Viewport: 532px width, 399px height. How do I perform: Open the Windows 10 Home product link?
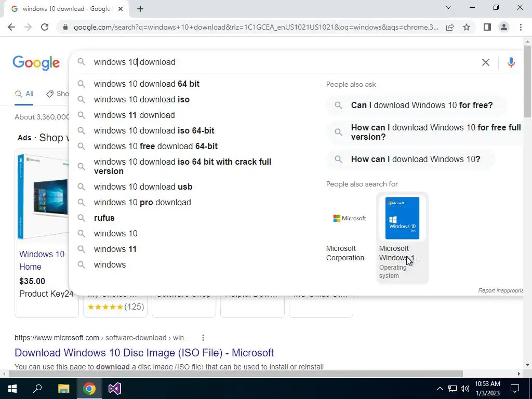pyautogui.click(x=42, y=260)
